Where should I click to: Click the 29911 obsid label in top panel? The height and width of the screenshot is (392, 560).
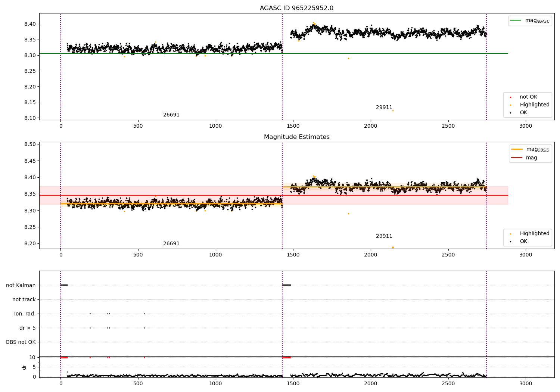pos(384,108)
